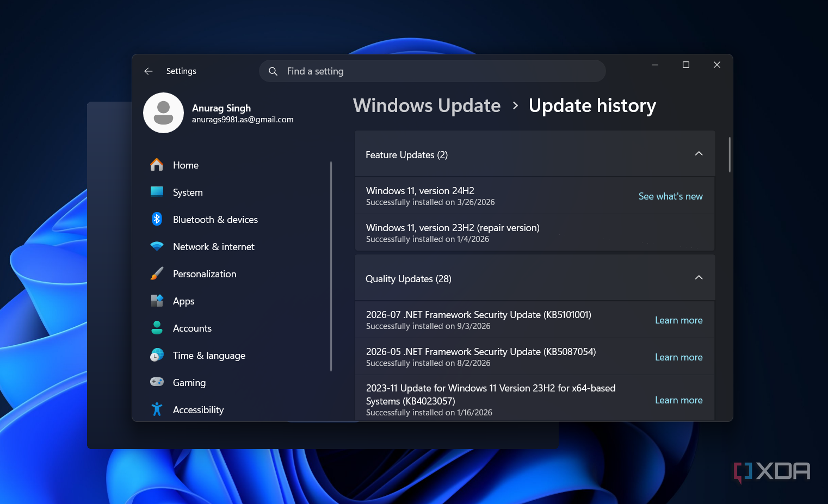The width and height of the screenshot is (828, 504).
Task: Collapse the Quality Updates section
Action: 699,278
